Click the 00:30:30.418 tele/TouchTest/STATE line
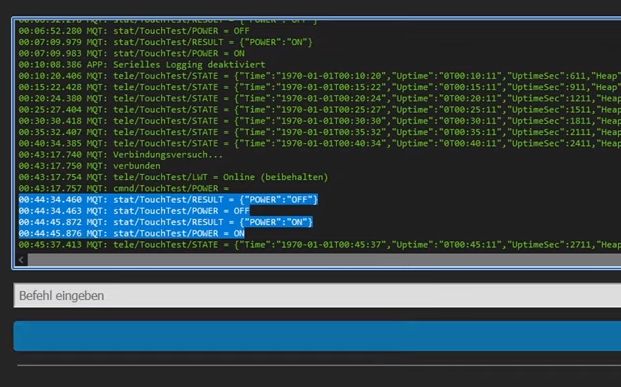621x387 pixels. [320, 121]
